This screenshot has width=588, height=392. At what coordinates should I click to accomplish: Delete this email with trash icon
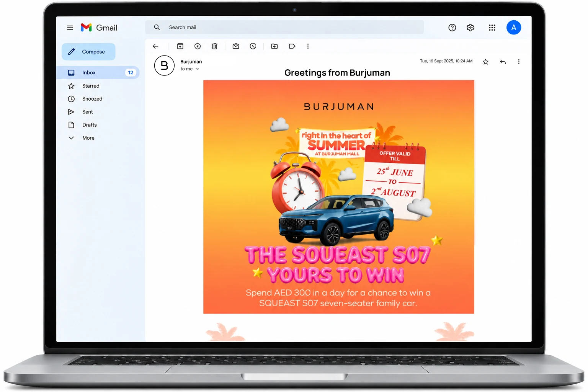pos(215,46)
